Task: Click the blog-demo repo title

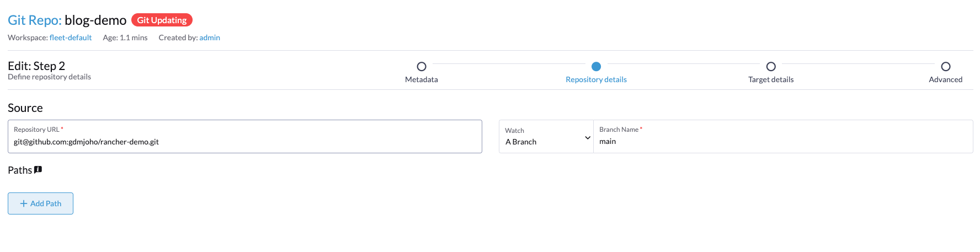Action: click(x=95, y=20)
